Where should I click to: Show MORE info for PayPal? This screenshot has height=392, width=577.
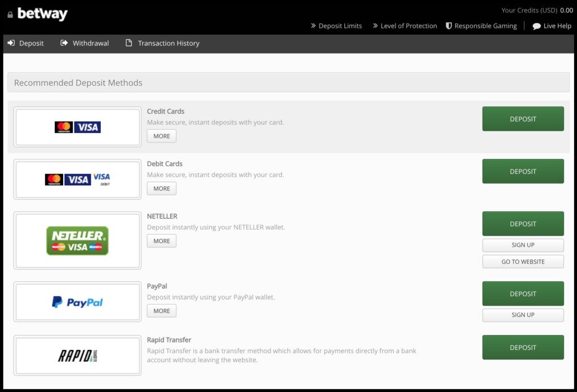(162, 311)
